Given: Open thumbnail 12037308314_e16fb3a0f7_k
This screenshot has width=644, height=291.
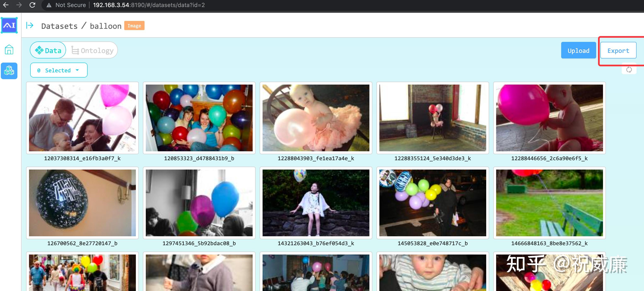Looking at the screenshot, I should (x=82, y=118).
